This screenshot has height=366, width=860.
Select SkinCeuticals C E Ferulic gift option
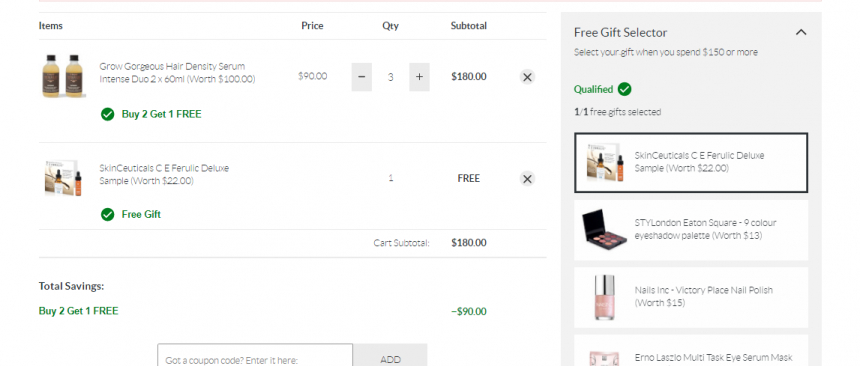click(x=691, y=162)
